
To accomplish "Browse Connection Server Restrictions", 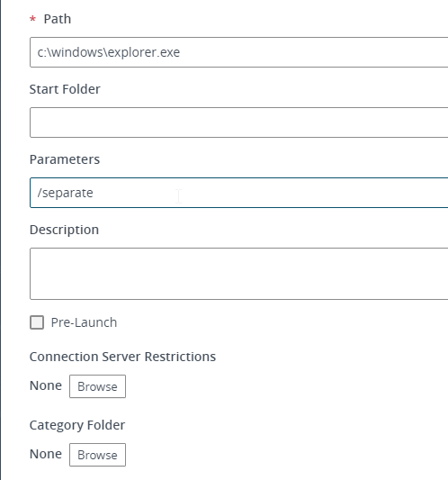I will pos(97,386).
